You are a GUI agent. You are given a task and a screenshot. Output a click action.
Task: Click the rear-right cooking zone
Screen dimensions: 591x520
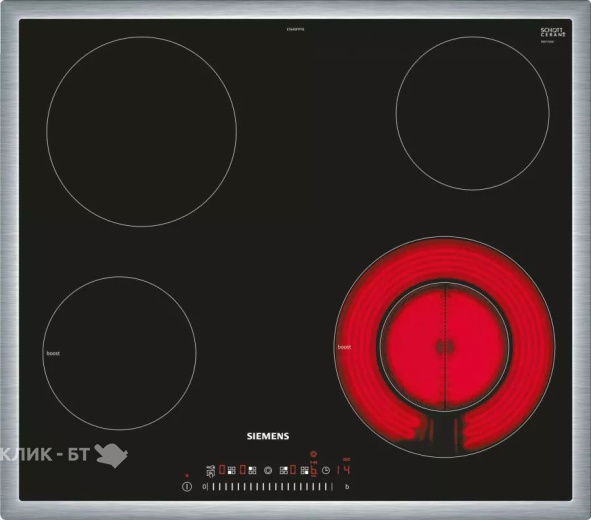point(473,113)
